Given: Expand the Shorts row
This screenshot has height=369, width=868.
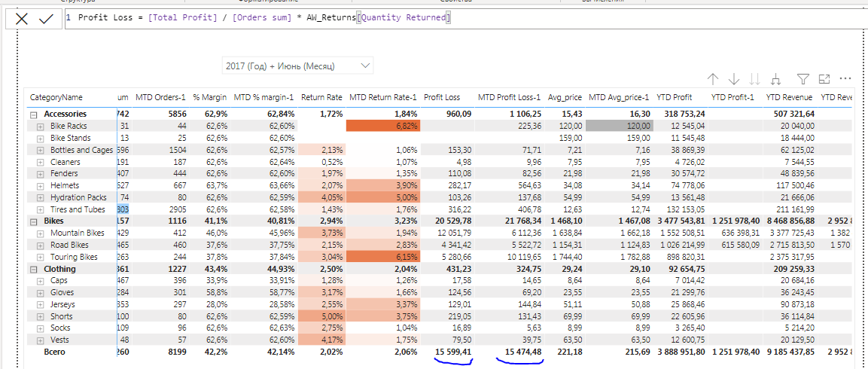Looking at the screenshot, I should (x=40, y=316).
